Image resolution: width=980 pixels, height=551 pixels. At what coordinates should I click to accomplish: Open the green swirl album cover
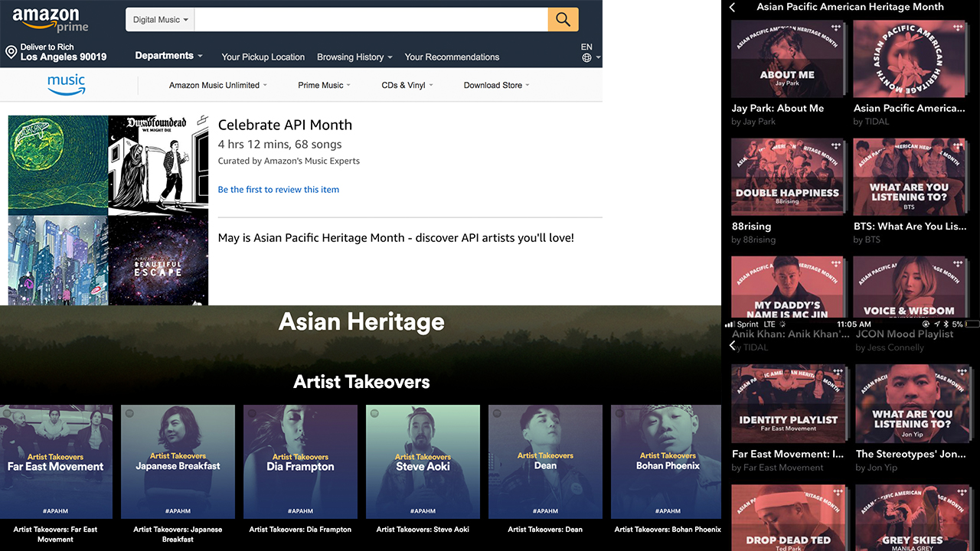(x=57, y=165)
